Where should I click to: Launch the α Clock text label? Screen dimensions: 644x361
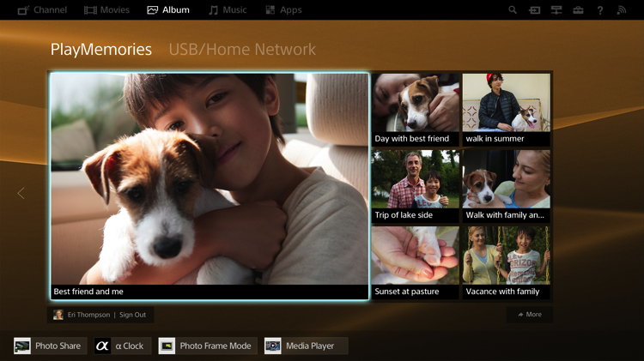(130, 346)
